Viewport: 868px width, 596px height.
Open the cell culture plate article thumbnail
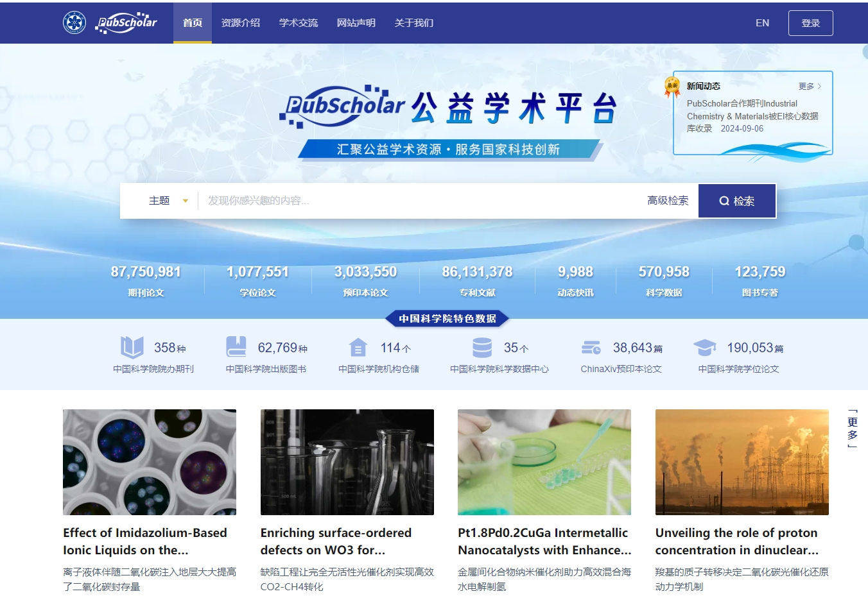pyautogui.click(x=150, y=462)
